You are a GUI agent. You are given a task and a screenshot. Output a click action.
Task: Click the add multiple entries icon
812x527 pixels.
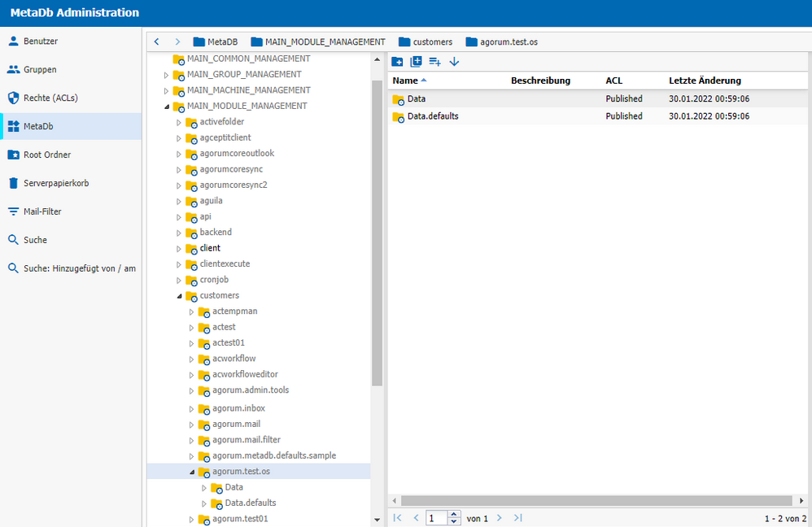pos(416,62)
